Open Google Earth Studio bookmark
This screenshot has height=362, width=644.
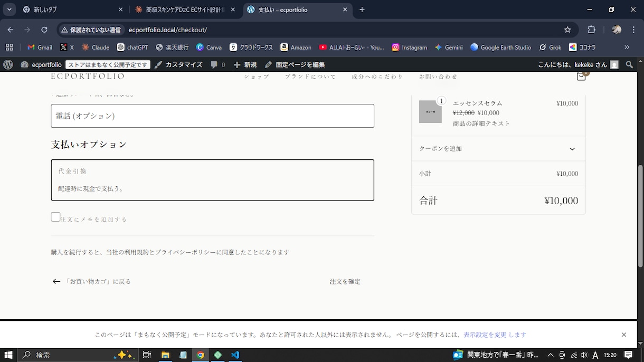501,47
